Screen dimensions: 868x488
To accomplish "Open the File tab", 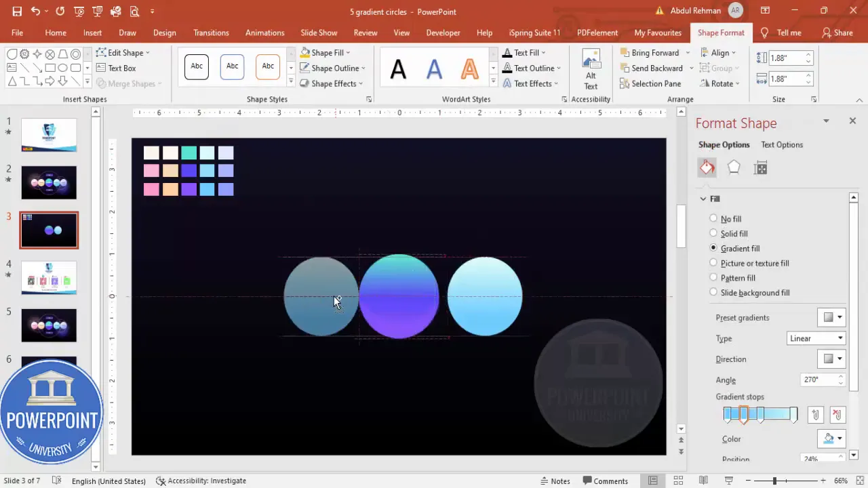I will [17, 33].
